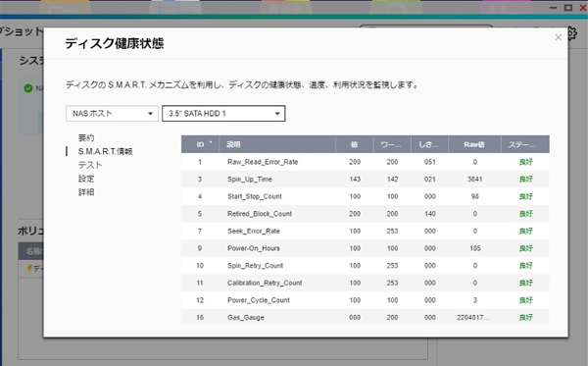
Task: Click Raw value 185 of Power-On_Hours
Action: tap(474, 248)
